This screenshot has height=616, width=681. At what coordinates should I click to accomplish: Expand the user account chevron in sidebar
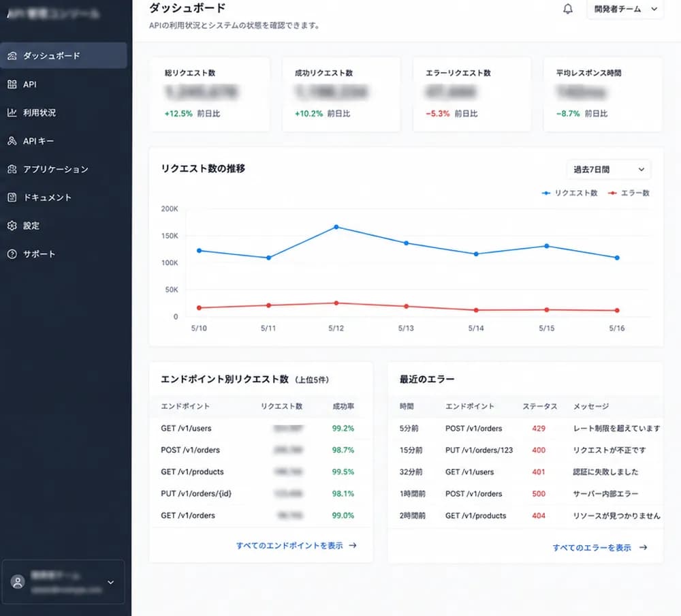click(x=111, y=582)
